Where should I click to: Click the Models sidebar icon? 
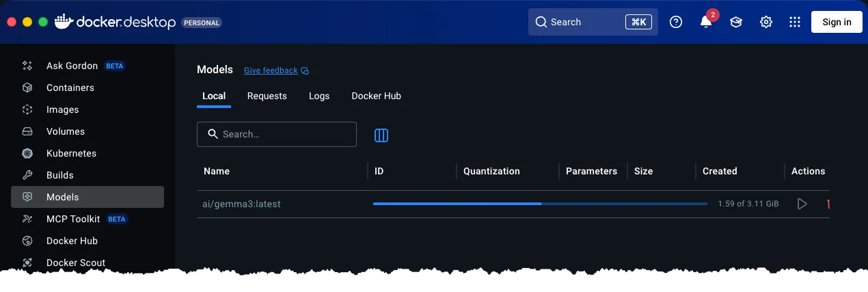27,197
